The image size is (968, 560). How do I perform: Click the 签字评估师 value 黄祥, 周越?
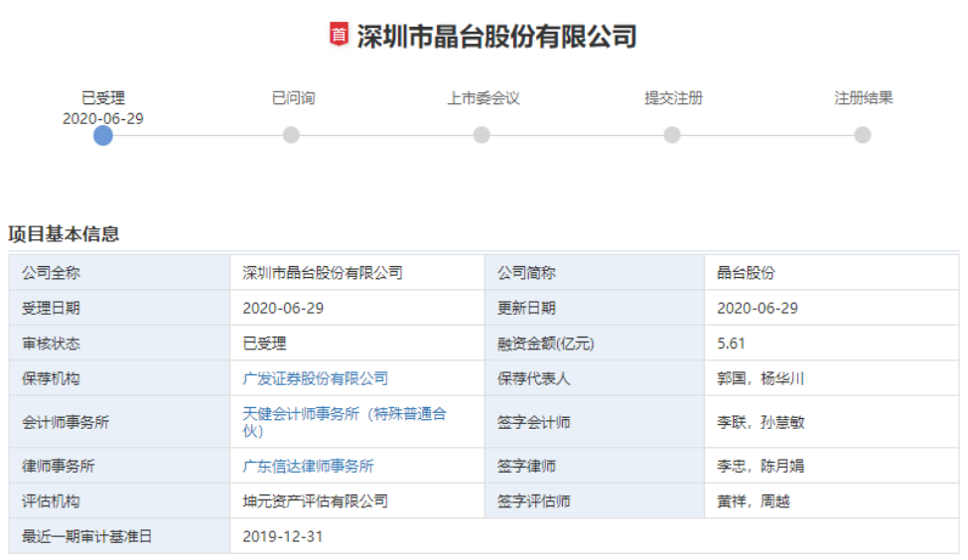(x=754, y=501)
